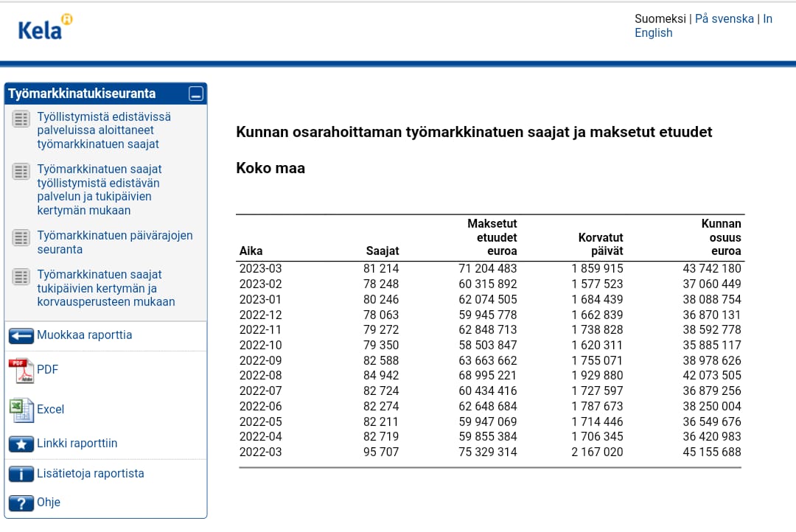Image resolution: width=796 pixels, height=532 pixels.
Task: Click report icon beside päivärajojen seuranta
Action: 21,237
